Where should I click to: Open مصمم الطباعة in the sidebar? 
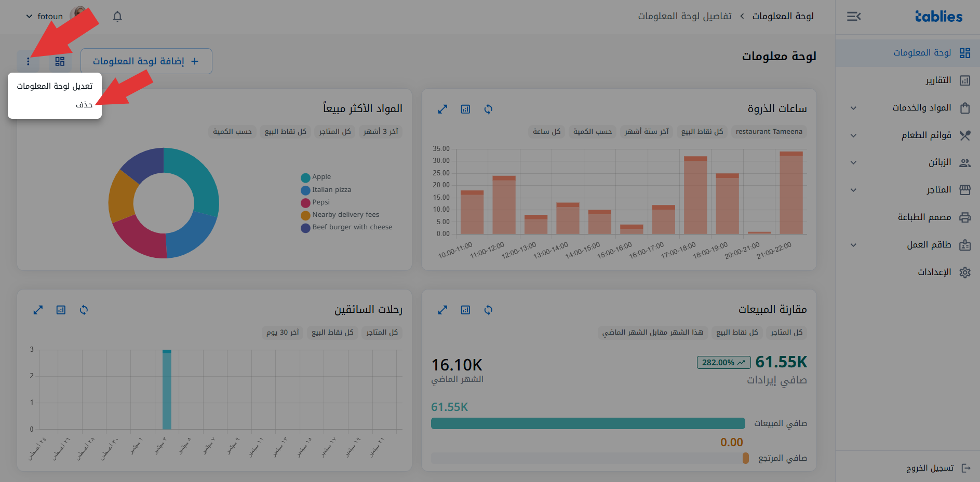(x=908, y=217)
